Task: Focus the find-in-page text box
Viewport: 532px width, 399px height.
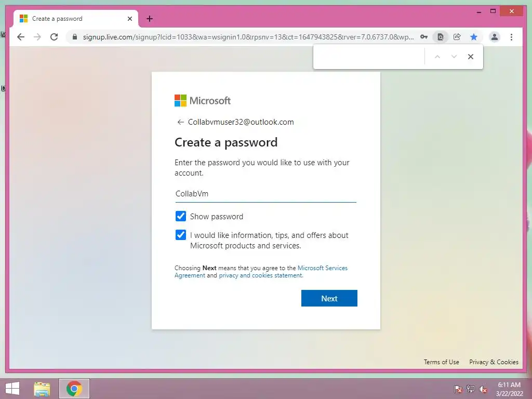Action: [x=370, y=57]
